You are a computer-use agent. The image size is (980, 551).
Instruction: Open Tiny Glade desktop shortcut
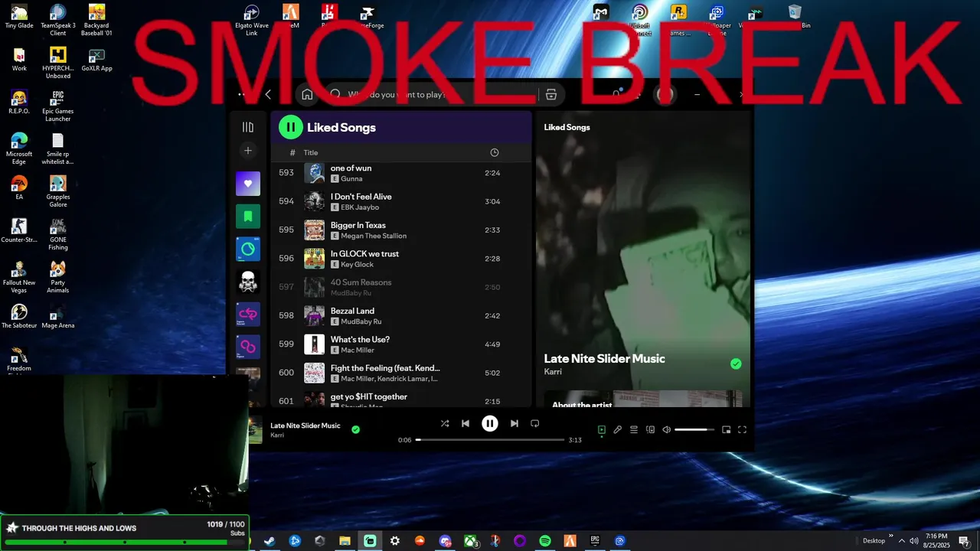click(x=19, y=17)
